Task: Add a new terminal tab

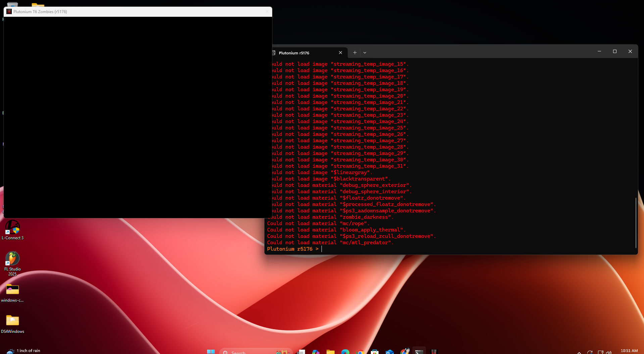Action: pos(355,53)
